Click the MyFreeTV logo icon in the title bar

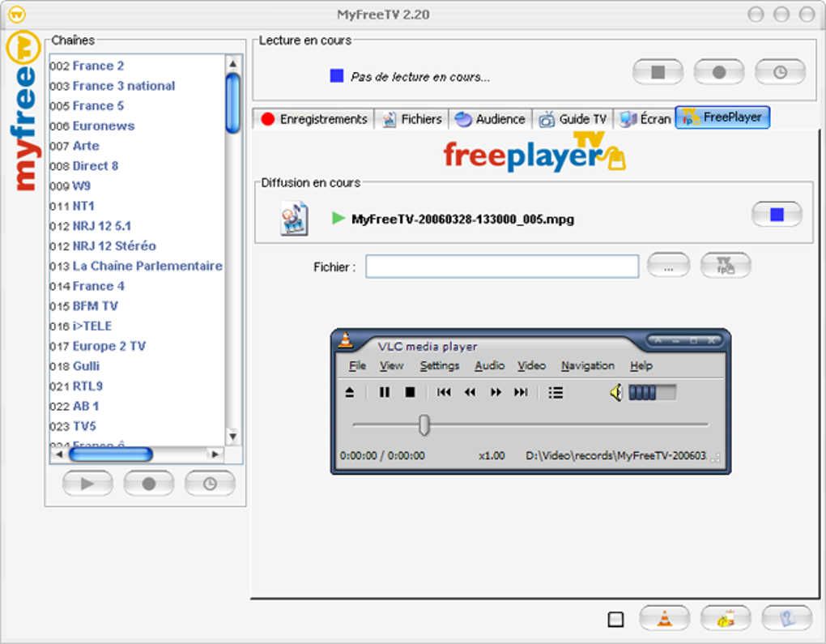coord(17,15)
